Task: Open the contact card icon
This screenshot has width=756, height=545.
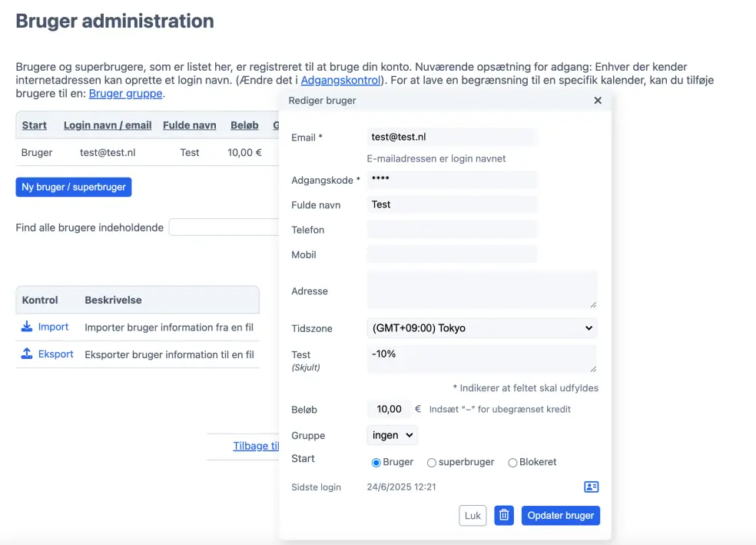Action: (x=591, y=487)
